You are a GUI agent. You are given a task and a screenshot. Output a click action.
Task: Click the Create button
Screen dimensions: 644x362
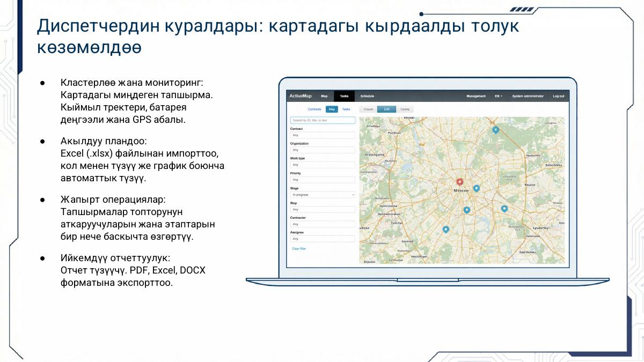(368, 109)
